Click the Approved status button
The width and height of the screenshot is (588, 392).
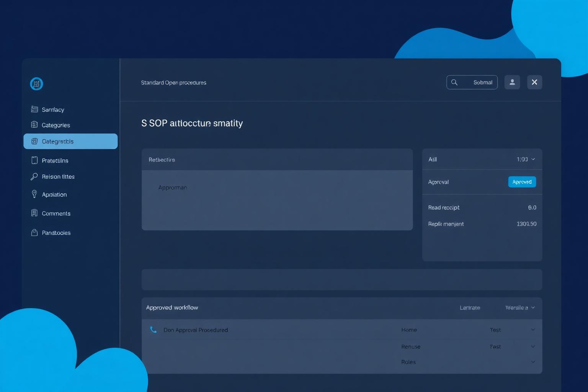[x=522, y=182]
